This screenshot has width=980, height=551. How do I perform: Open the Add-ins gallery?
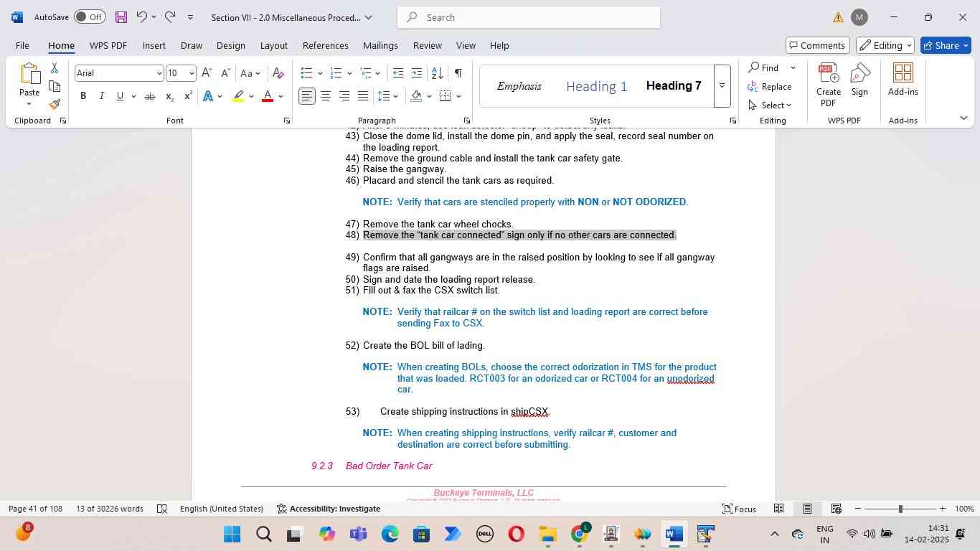903,80
